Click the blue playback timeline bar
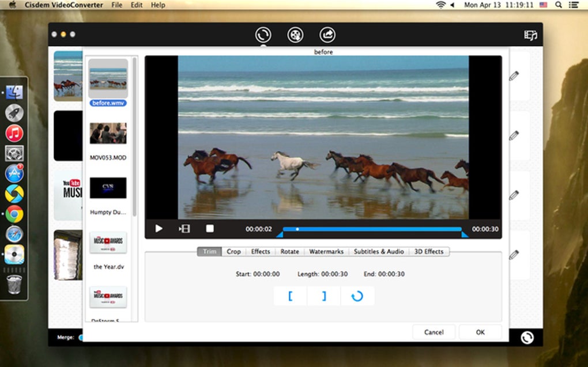 click(x=372, y=229)
